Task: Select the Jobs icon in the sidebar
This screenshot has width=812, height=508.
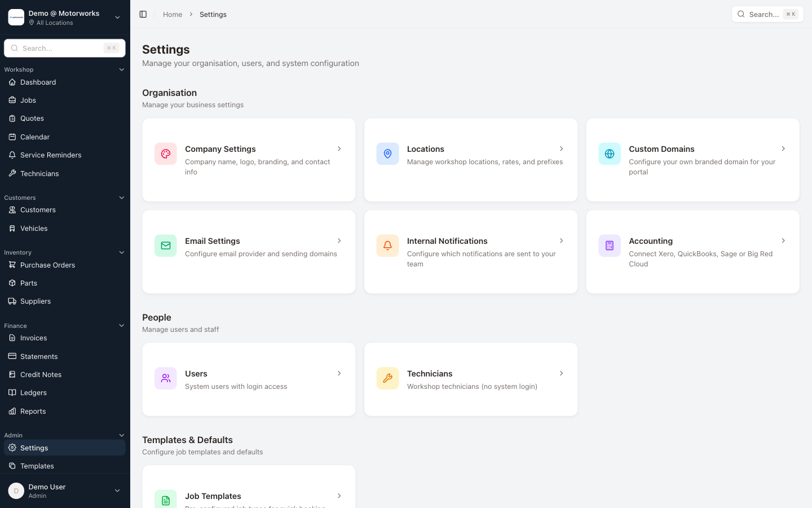Action: click(11, 100)
